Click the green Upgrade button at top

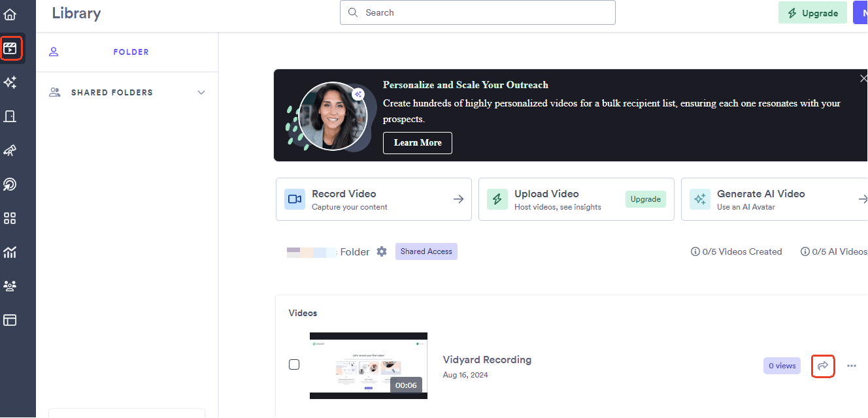point(812,13)
